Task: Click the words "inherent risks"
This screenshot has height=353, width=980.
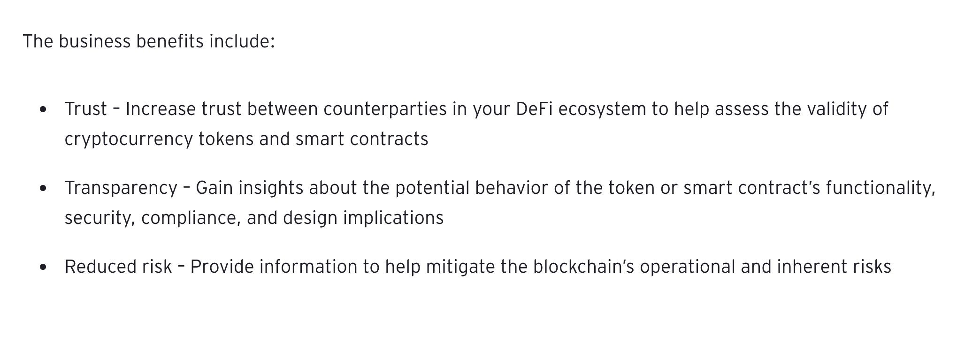Action: [x=834, y=267]
